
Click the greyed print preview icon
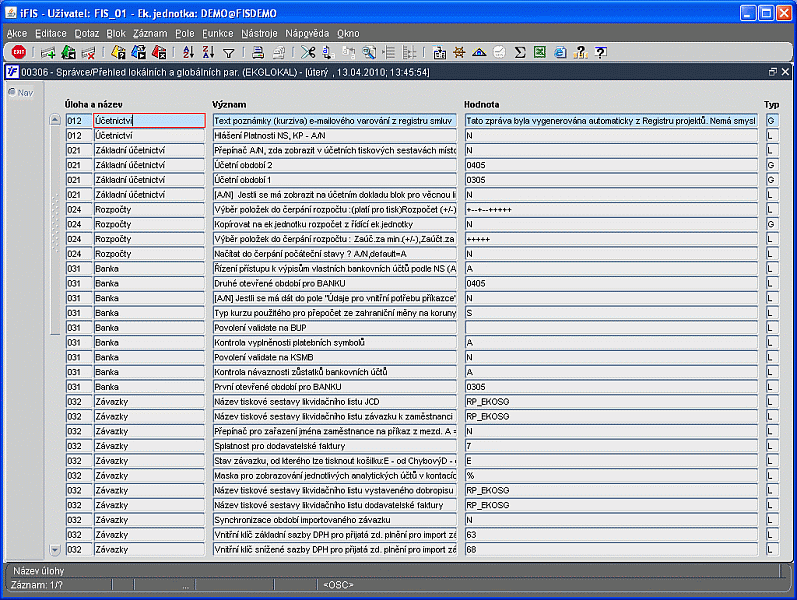[x=279, y=52]
